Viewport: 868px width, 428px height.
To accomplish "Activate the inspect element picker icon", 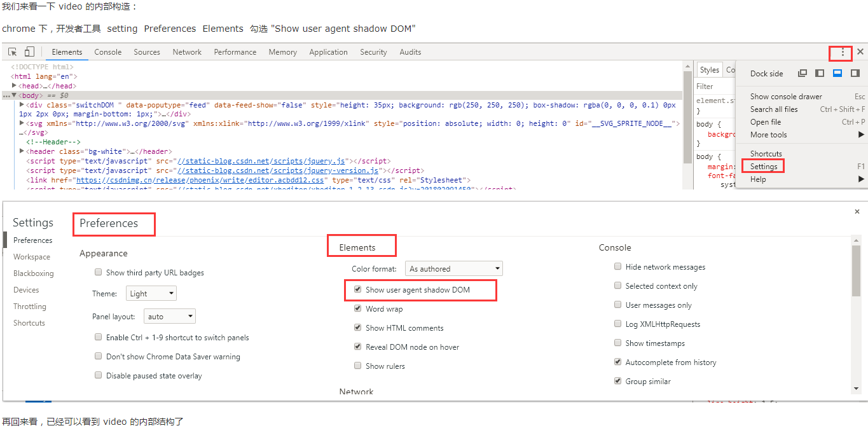I will 13,52.
